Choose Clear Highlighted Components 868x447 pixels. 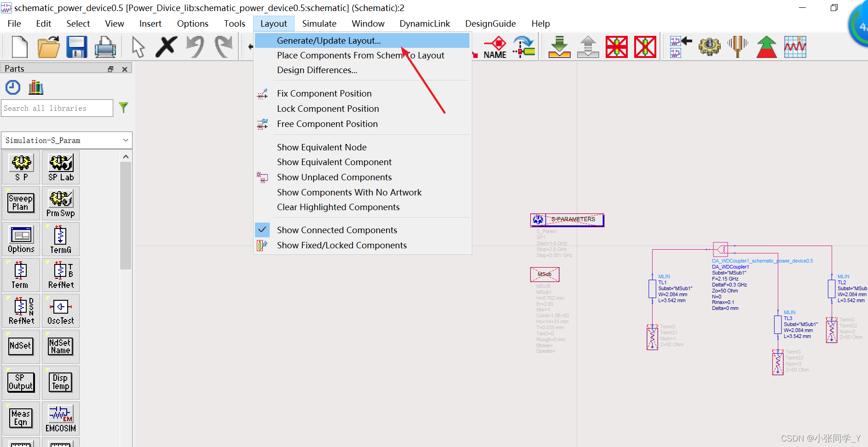coord(362,207)
